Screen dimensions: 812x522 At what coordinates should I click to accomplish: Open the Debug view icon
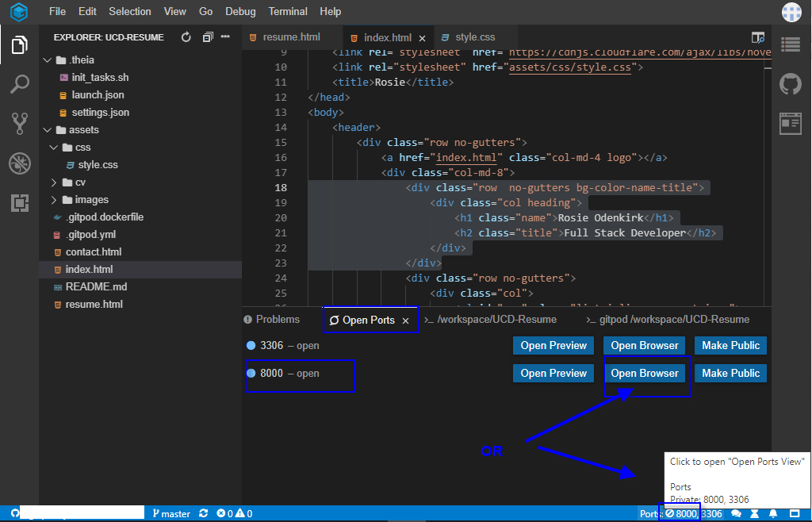point(19,163)
